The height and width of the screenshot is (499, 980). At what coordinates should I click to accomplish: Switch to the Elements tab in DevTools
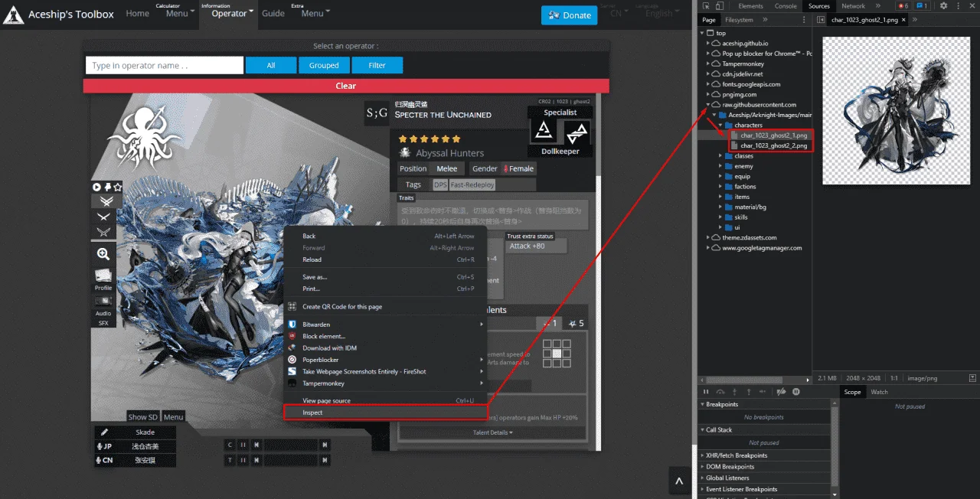(x=750, y=6)
